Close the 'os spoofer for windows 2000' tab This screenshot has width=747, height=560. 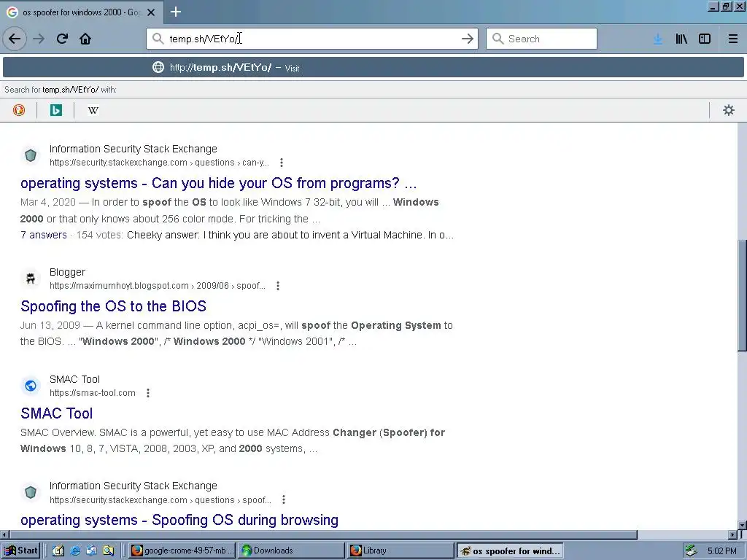tap(151, 12)
